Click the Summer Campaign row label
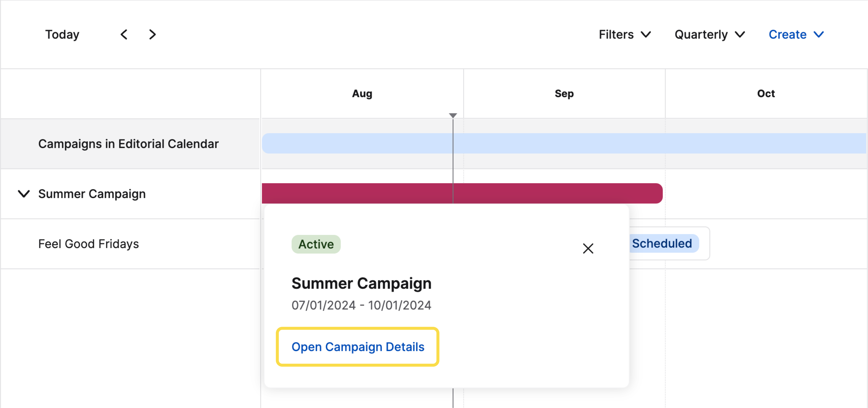 92,194
